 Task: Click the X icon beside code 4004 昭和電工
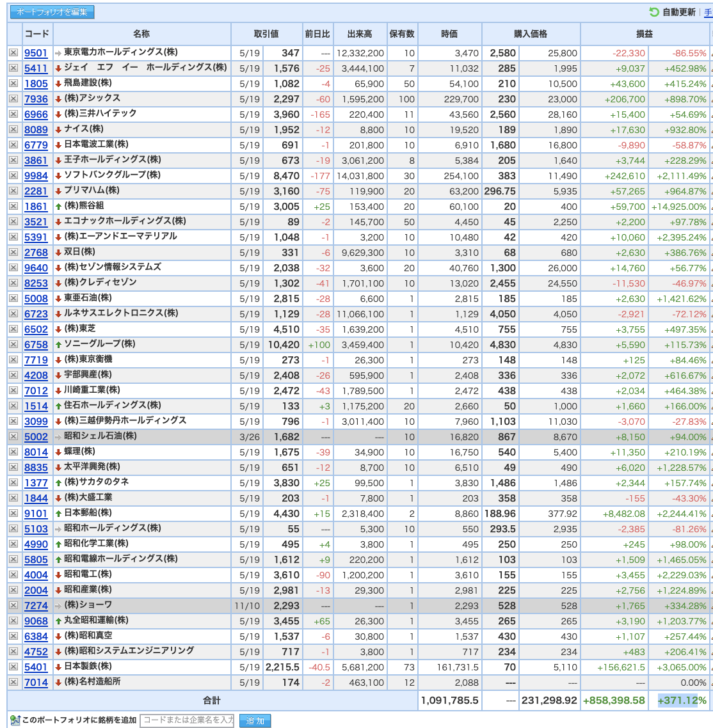13,574
